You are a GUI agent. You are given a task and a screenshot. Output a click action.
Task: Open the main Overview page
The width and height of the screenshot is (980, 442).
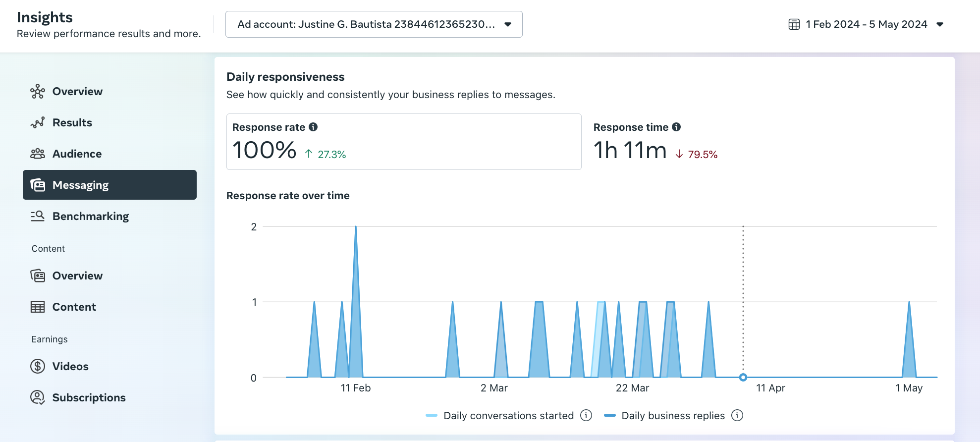click(x=77, y=91)
